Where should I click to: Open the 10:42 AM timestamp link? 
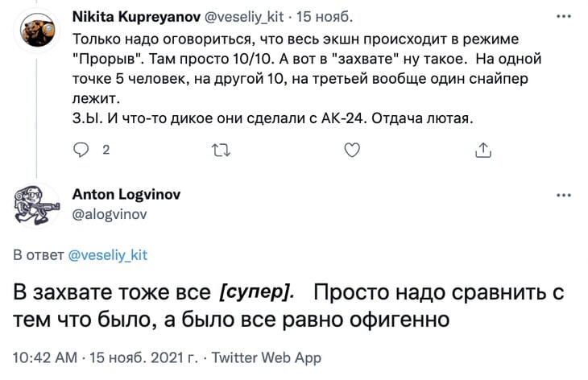point(45,357)
